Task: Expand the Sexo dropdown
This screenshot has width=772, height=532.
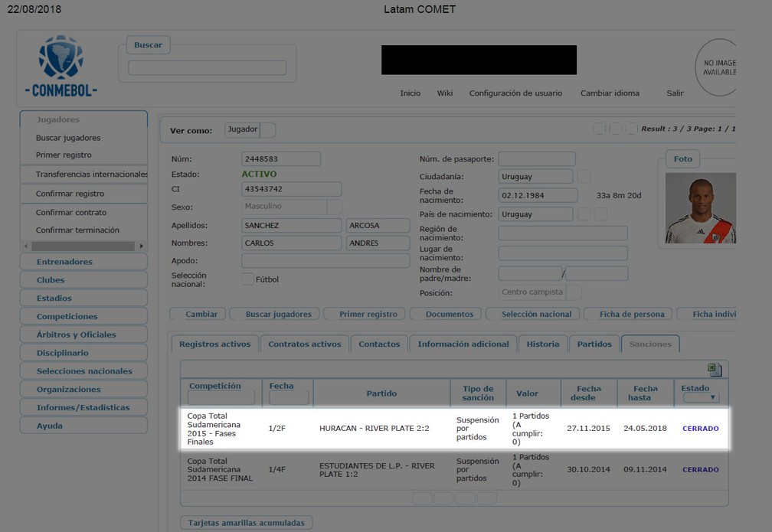Action: point(335,207)
